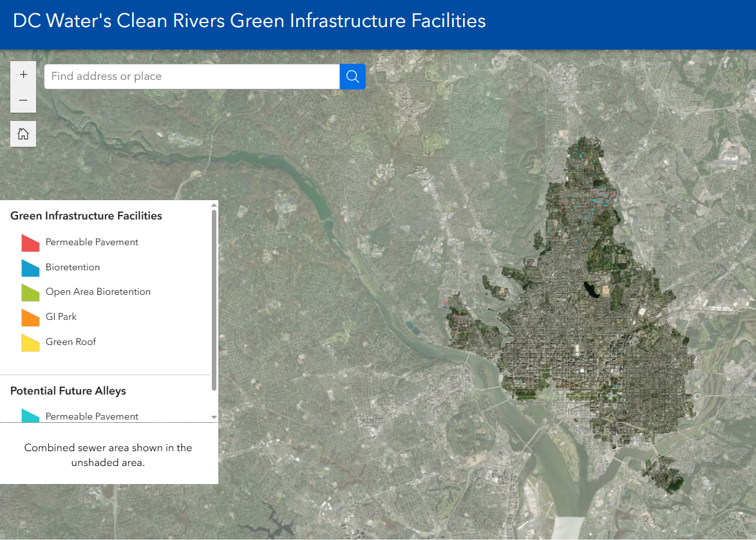
Task: Submit the address search magnifier button
Action: pos(352,77)
